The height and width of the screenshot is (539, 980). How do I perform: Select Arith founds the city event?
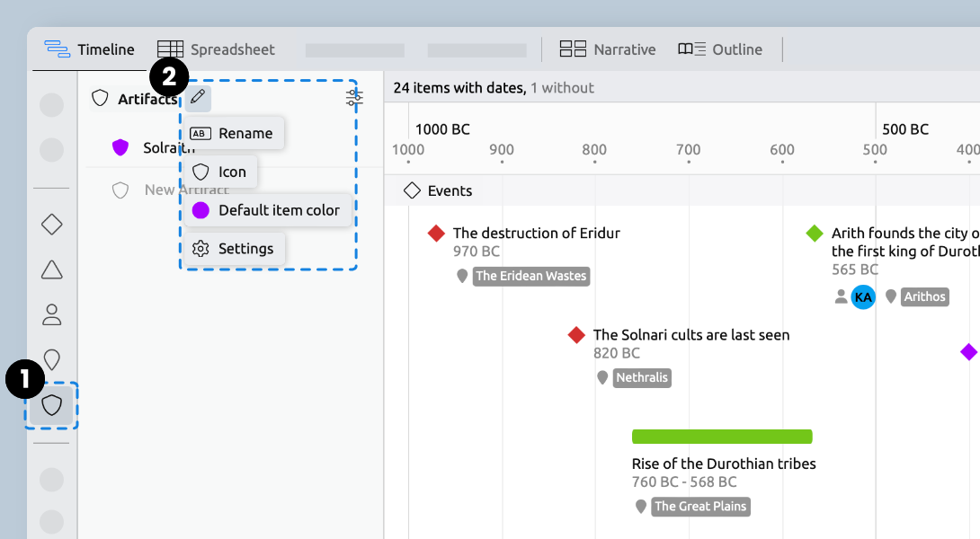[905, 242]
